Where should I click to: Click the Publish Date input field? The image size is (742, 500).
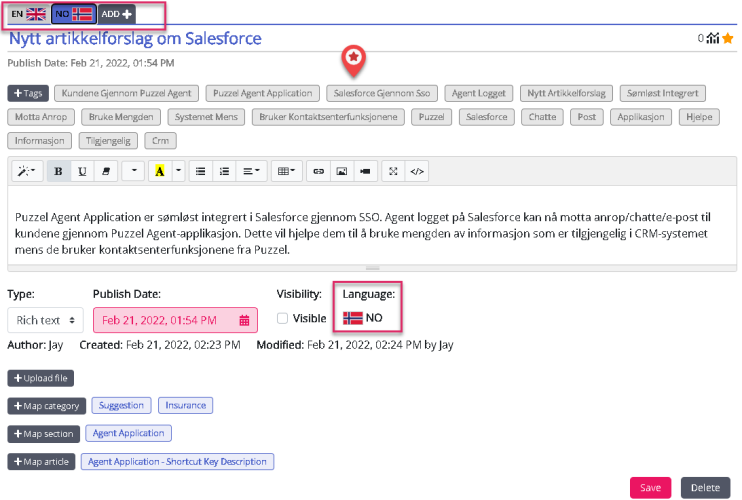(175, 320)
